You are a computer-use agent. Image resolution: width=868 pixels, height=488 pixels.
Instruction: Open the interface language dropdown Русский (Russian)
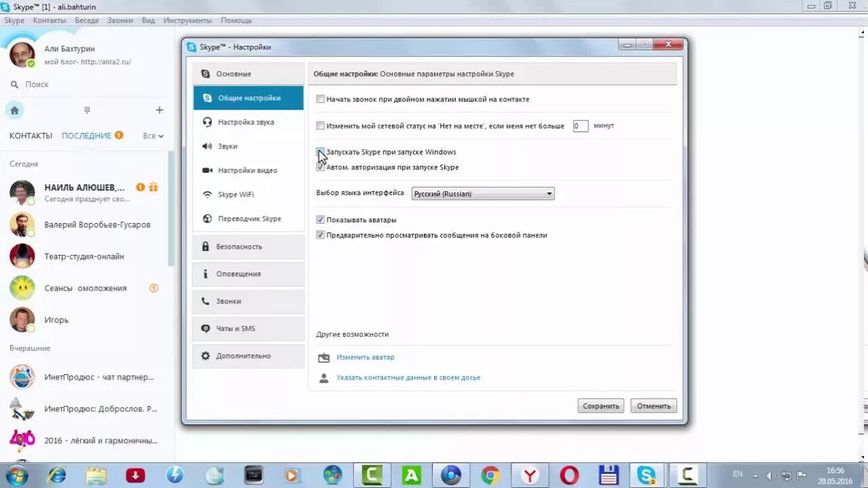pyautogui.click(x=483, y=194)
